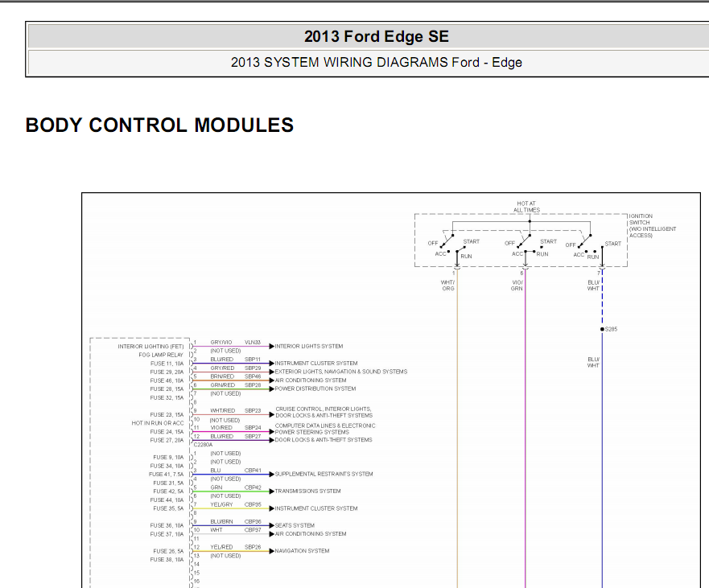Click the 'FUSE 11, 10A' label

[167, 364]
